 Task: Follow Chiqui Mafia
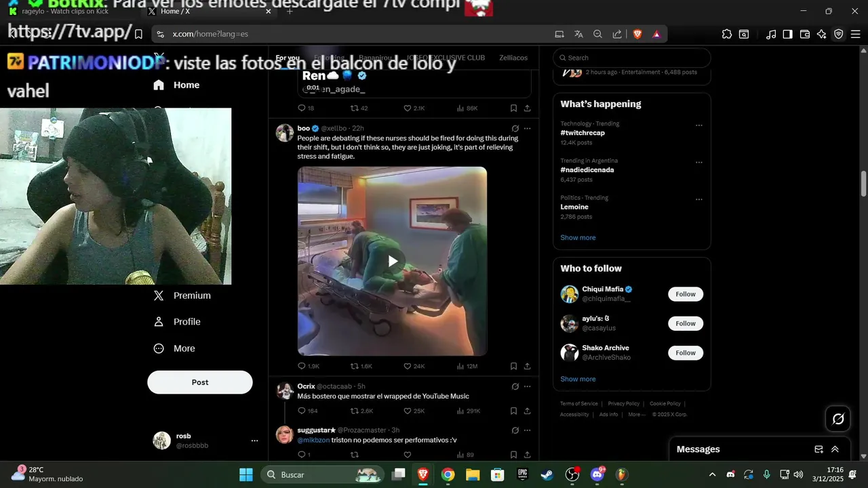686,294
